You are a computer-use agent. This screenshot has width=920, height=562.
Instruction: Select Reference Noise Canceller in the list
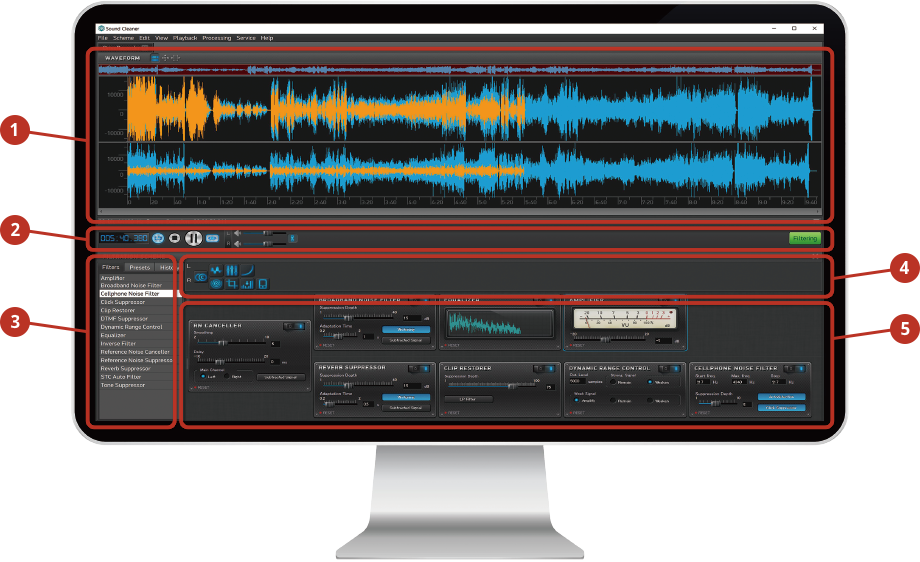coord(136,352)
